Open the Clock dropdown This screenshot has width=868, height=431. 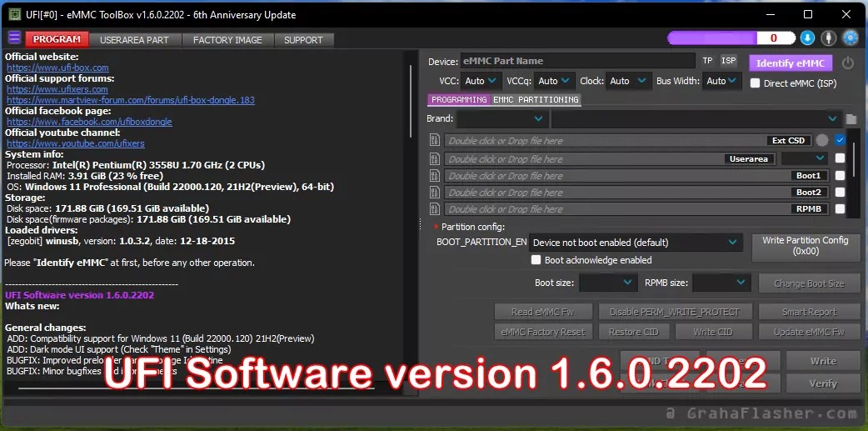628,81
